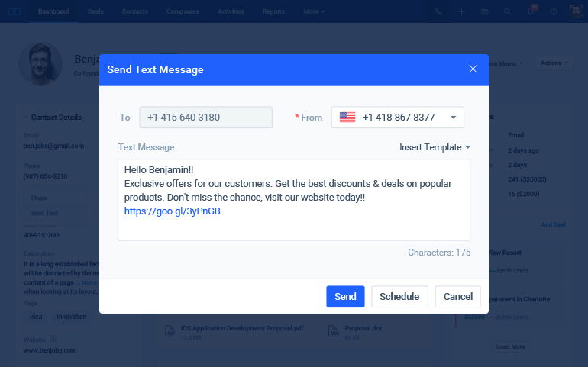Go to the Contacts tab
588x367 pixels.
click(135, 11)
